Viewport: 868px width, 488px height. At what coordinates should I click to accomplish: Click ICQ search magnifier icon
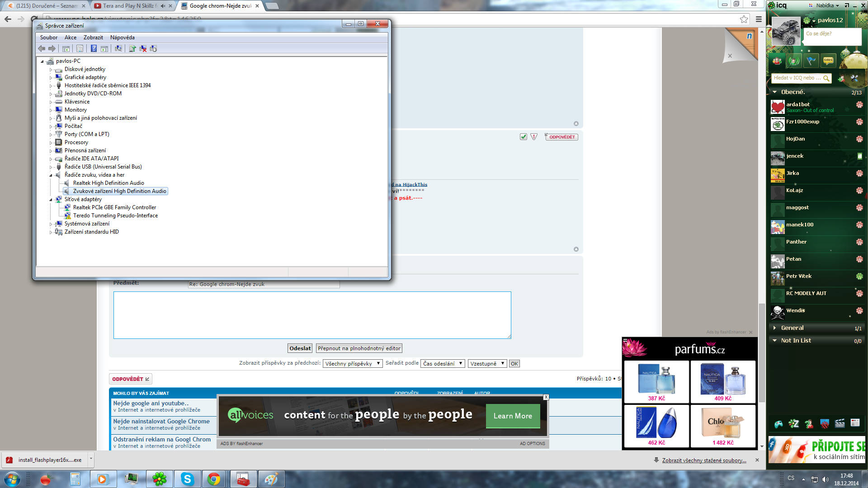(826, 78)
